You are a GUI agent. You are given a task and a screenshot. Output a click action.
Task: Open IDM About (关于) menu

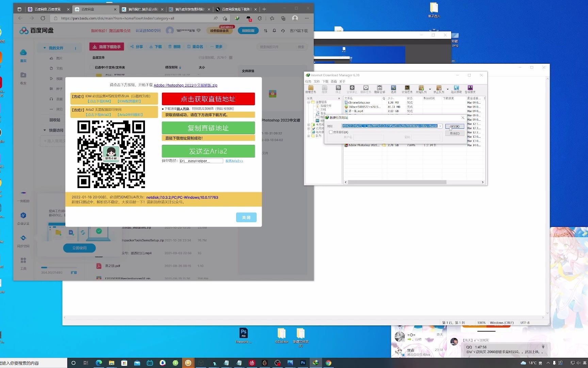342,81
